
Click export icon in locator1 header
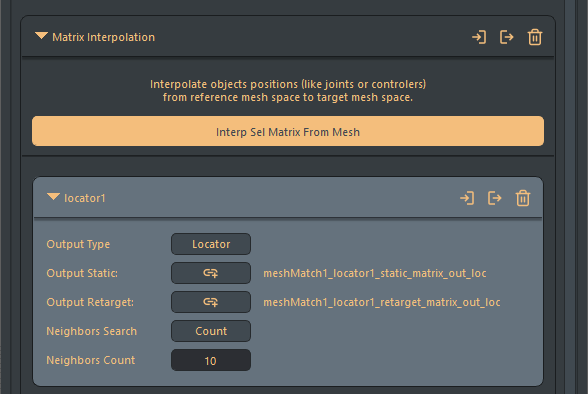click(495, 198)
